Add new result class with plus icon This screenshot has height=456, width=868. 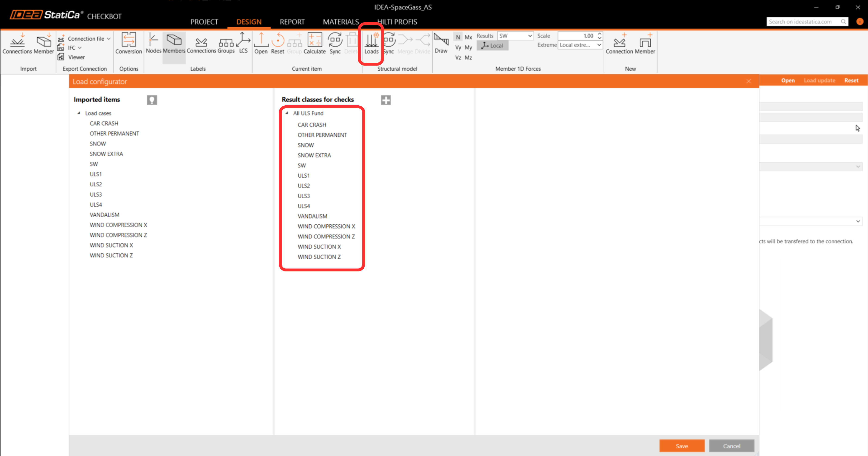(x=386, y=100)
